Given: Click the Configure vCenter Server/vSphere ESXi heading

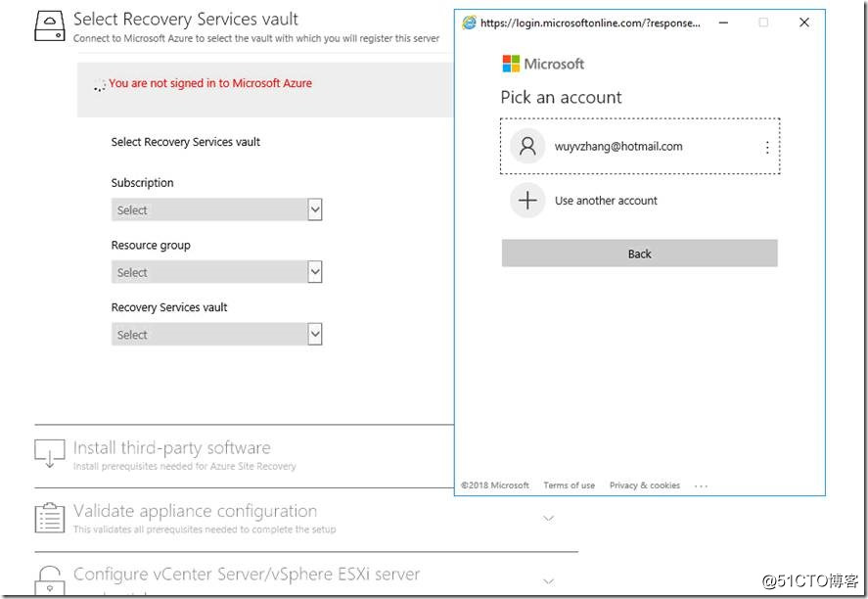Looking at the screenshot, I should coord(247,574).
